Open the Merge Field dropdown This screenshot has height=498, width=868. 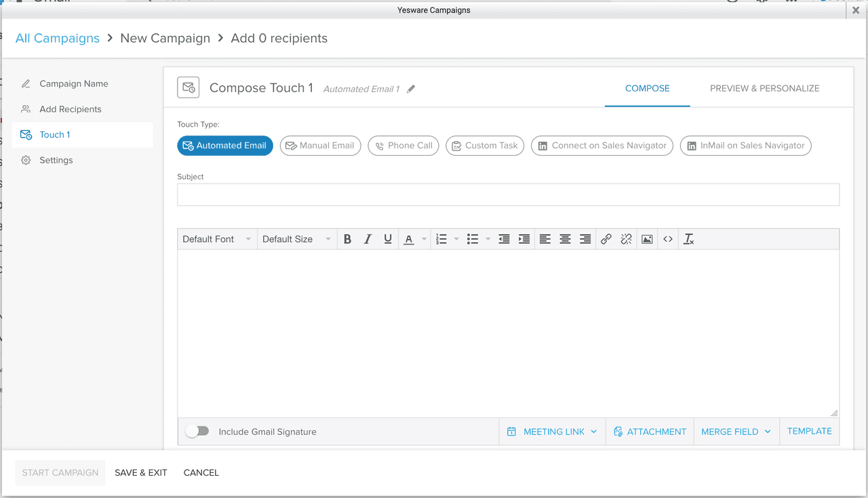tap(736, 432)
